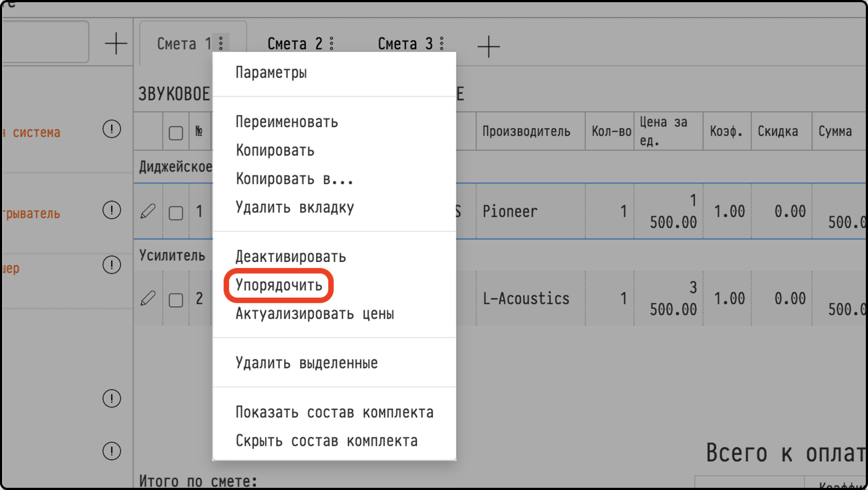The width and height of the screenshot is (868, 490).
Task: Open the three-dot menu on Смета 3
Action: tap(442, 44)
